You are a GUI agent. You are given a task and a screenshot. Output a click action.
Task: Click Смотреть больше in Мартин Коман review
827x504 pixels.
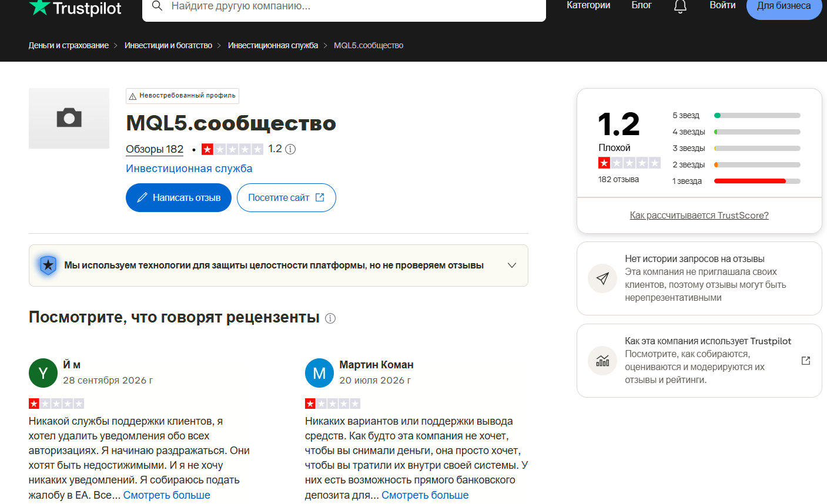tap(425, 495)
